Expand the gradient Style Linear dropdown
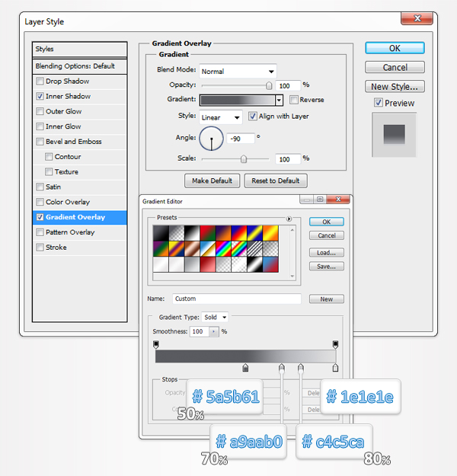The height and width of the screenshot is (476, 457). tap(221, 117)
